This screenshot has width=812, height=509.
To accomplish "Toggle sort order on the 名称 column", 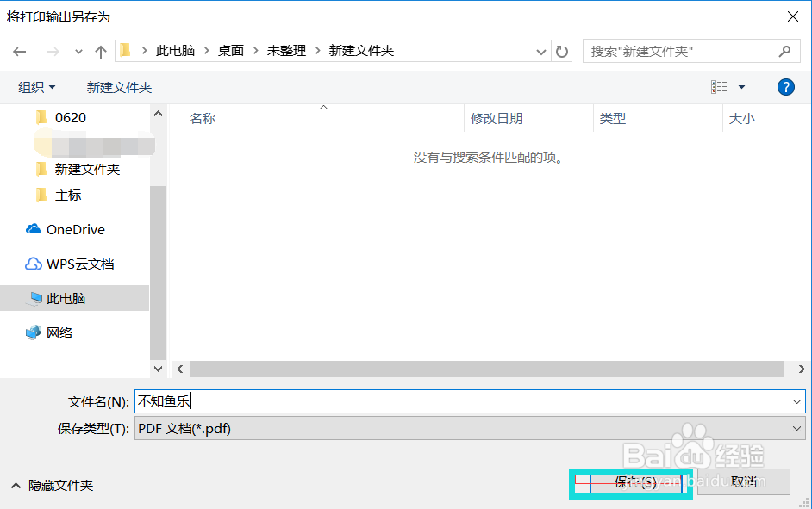I will click(202, 118).
